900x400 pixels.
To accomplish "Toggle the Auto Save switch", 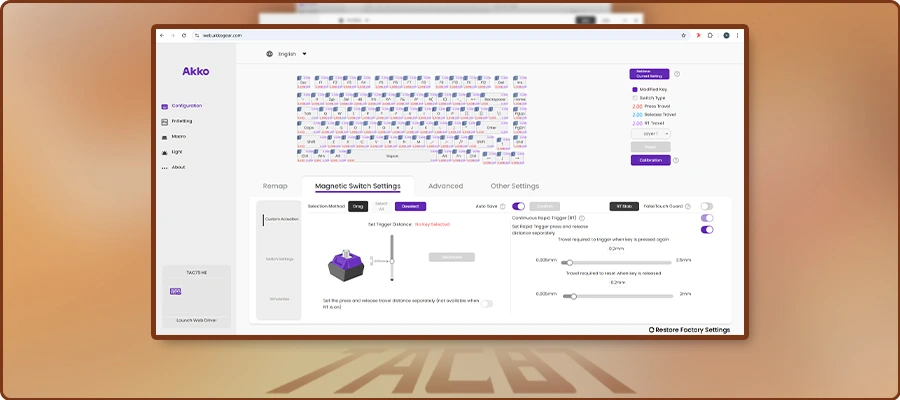I will pyautogui.click(x=519, y=206).
